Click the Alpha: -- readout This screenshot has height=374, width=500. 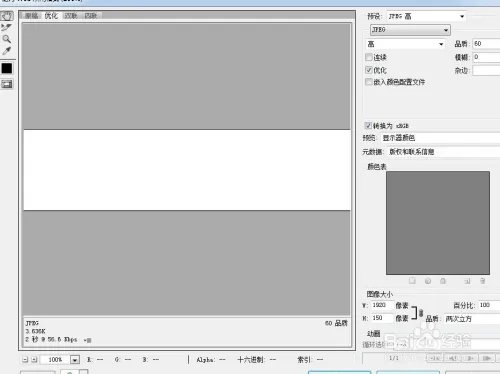211,360
